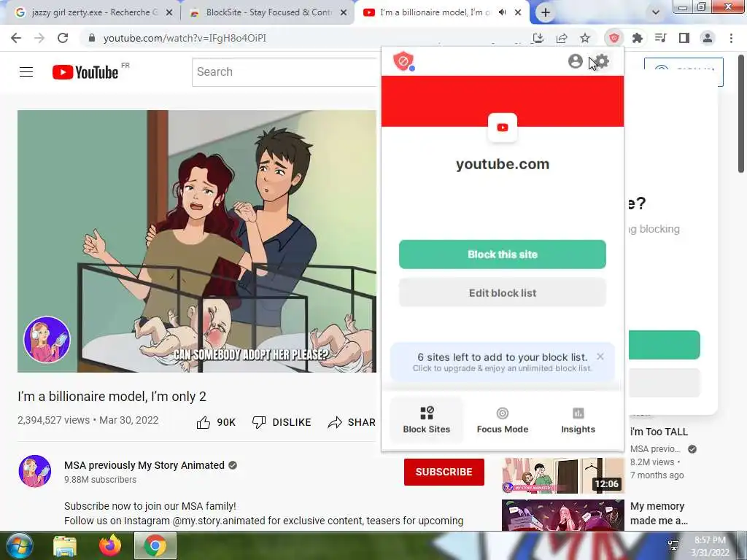Click the Block this site button
The width and height of the screenshot is (747, 560).
point(503,254)
